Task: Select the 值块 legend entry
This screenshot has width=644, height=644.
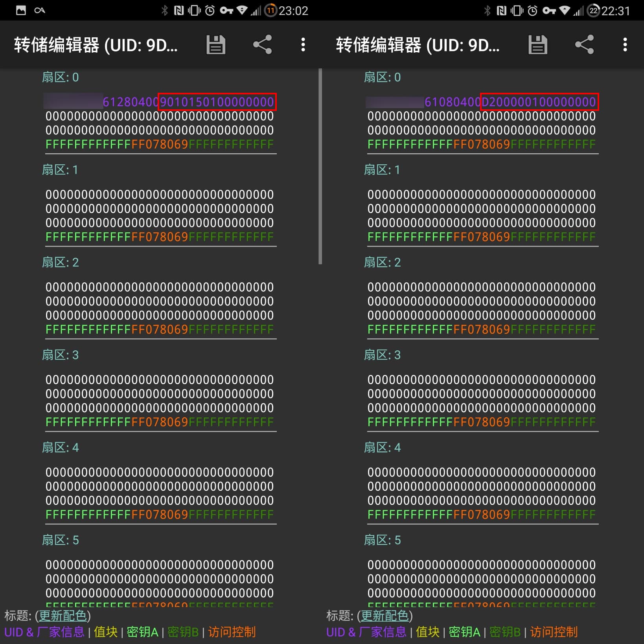Action: tap(105, 632)
